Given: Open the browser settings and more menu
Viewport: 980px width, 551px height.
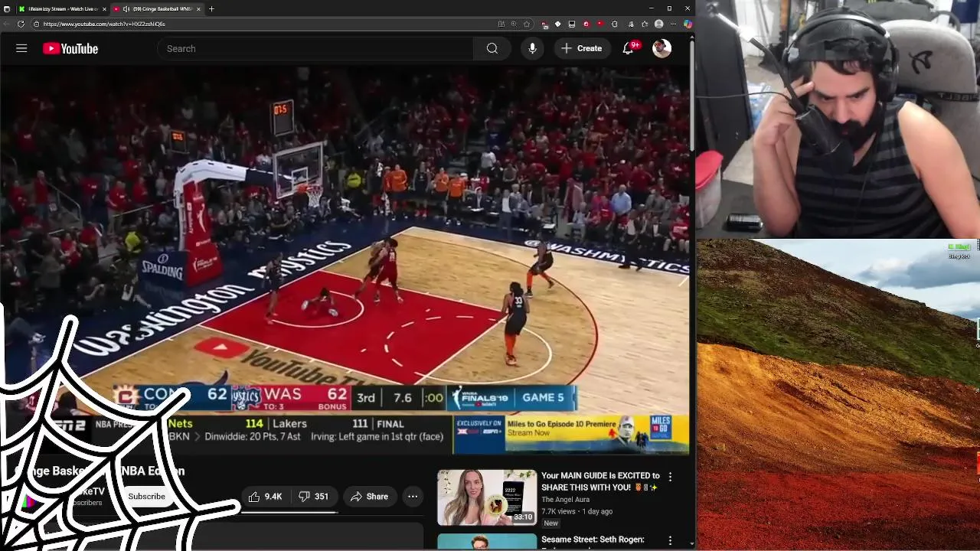Looking at the screenshot, I should pos(673,24).
